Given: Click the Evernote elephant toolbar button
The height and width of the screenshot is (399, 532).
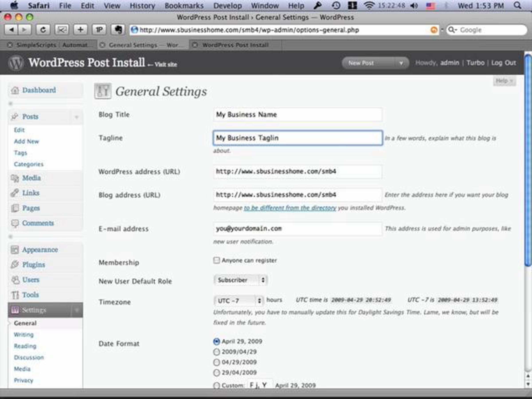Looking at the screenshot, I should coord(118,30).
